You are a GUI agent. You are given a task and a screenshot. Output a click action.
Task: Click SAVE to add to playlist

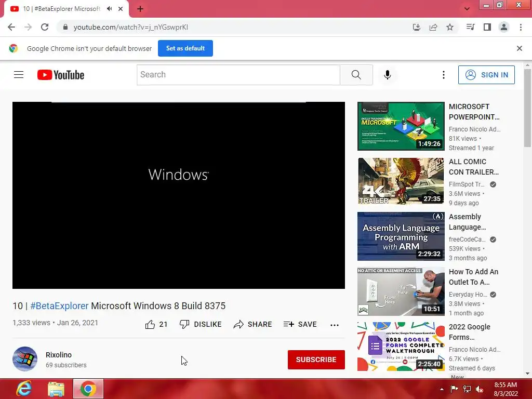point(300,324)
